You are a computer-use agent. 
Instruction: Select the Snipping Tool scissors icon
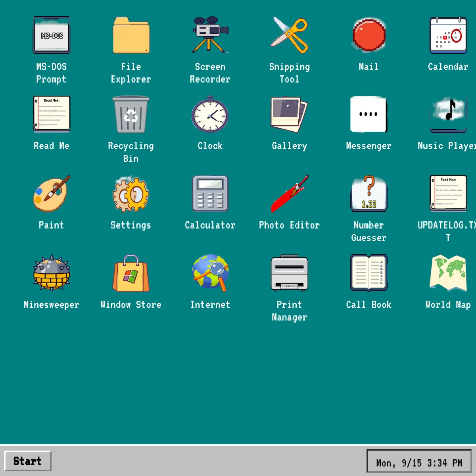pyautogui.click(x=290, y=35)
